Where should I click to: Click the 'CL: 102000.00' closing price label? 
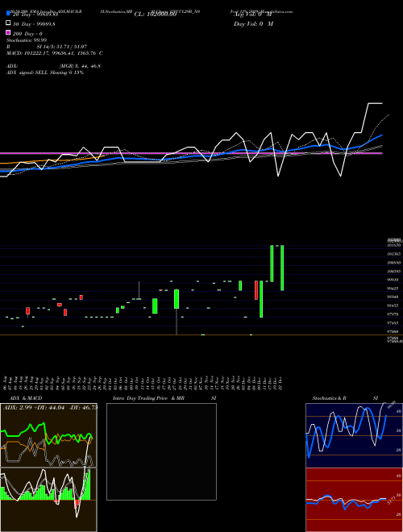[156, 15]
